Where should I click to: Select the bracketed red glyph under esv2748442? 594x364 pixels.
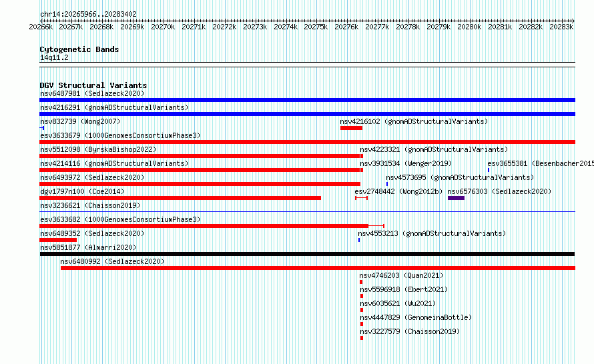coord(361,198)
